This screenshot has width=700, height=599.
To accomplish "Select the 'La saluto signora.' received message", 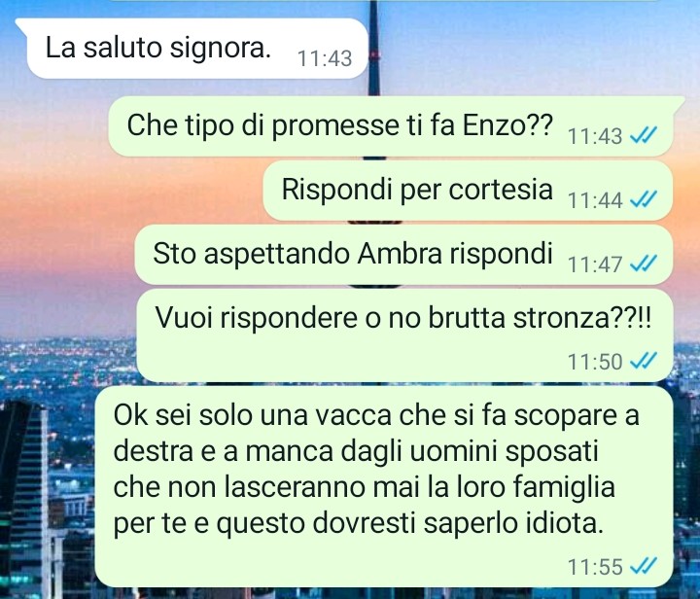I will (192, 49).
